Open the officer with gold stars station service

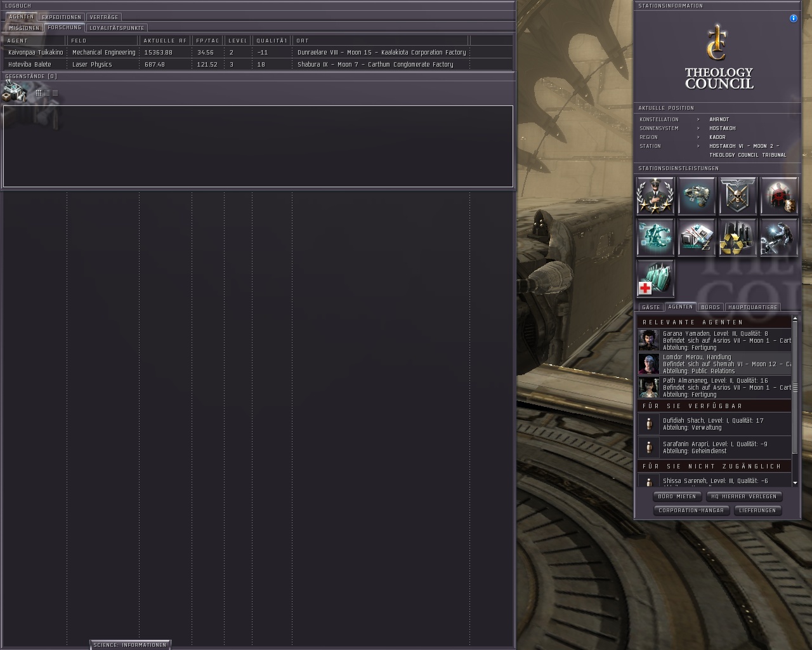(655, 196)
